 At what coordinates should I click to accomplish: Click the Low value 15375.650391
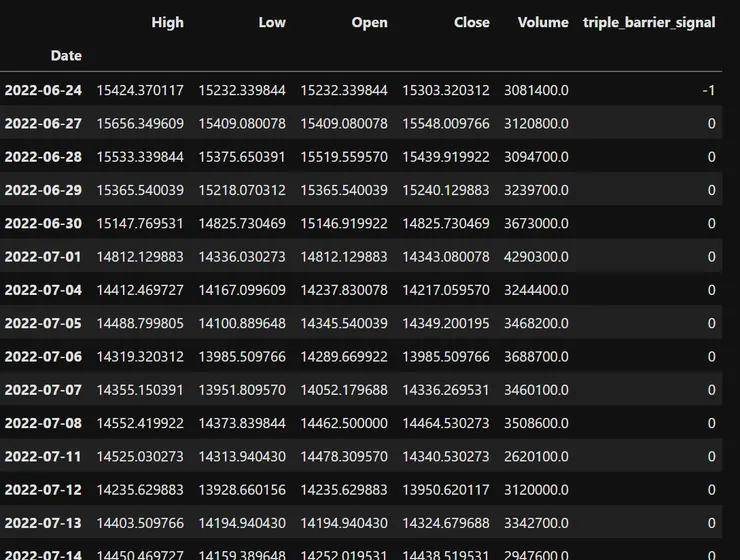click(x=242, y=157)
